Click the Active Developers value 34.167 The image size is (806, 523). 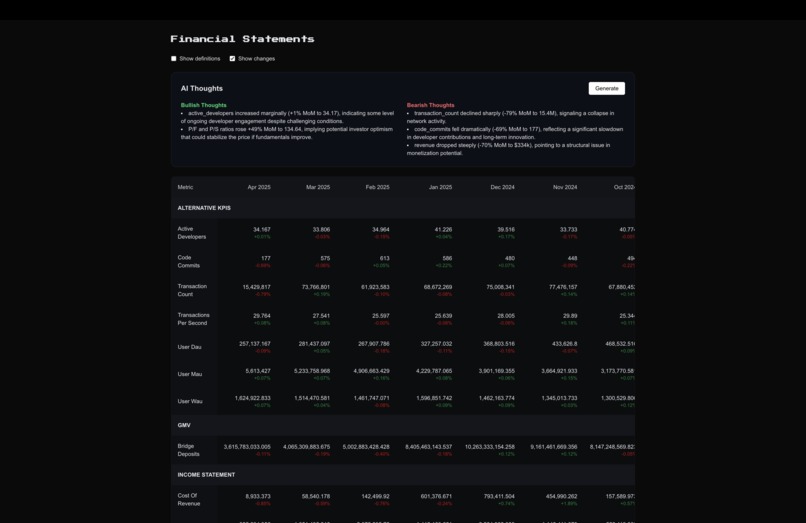[262, 229]
